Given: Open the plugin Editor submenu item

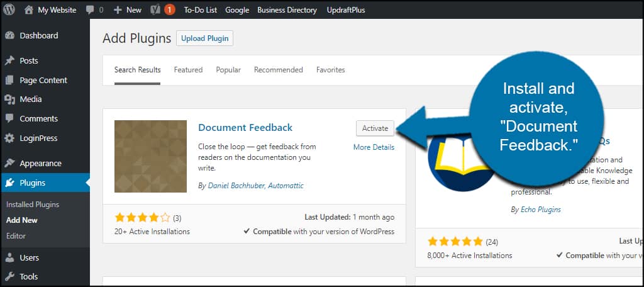Looking at the screenshot, I should (x=16, y=236).
